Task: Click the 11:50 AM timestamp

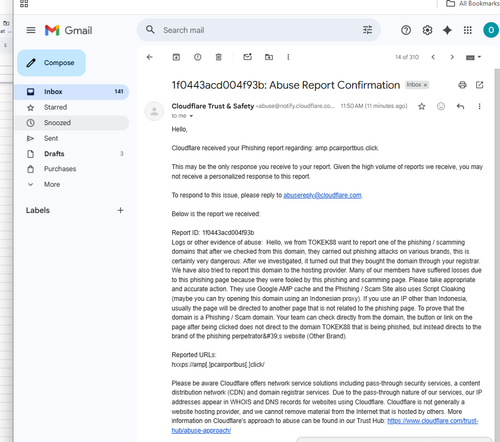Action: [374, 106]
